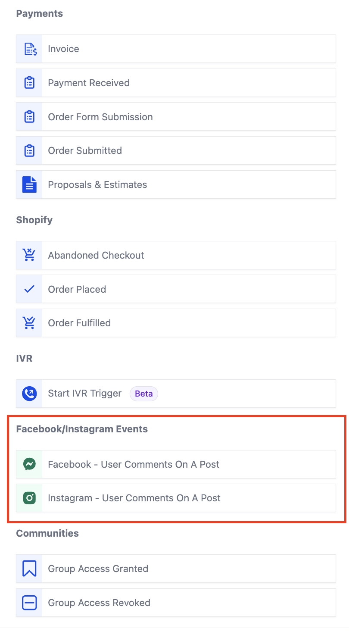Click the Instagram camera icon
Image resolution: width=349 pixels, height=644 pixels.
tap(29, 498)
